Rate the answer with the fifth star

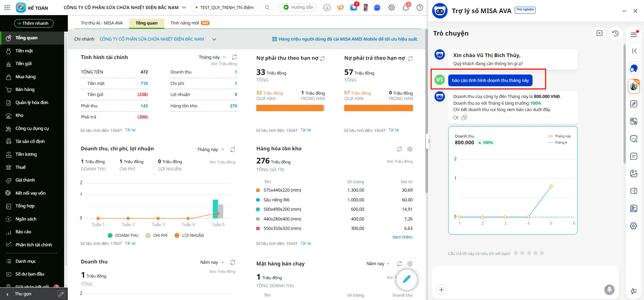(x=542, y=253)
